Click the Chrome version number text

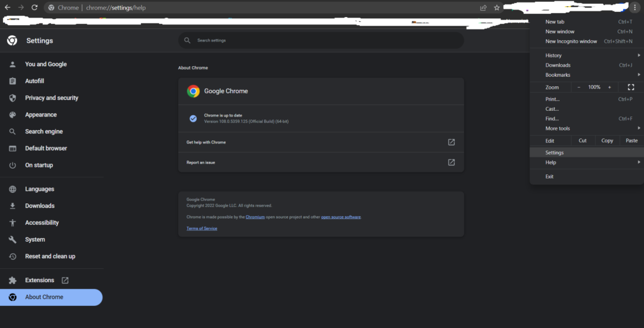click(247, 122)
